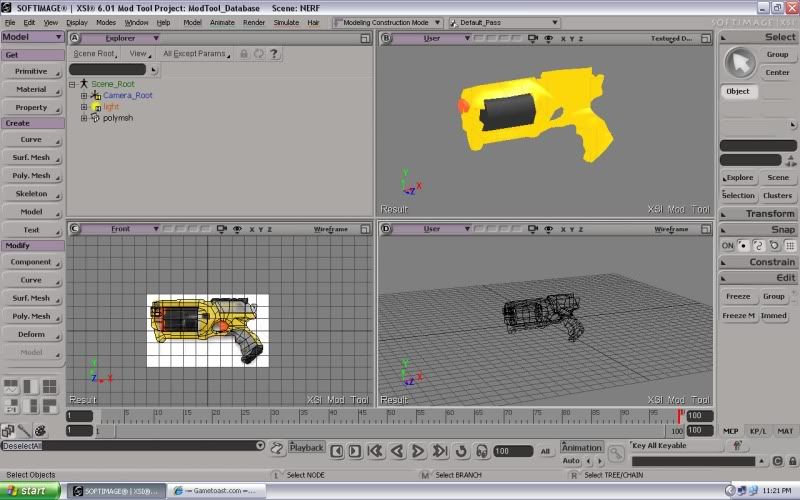
Task: Switch to the KP/L tab
Action: 758,431
